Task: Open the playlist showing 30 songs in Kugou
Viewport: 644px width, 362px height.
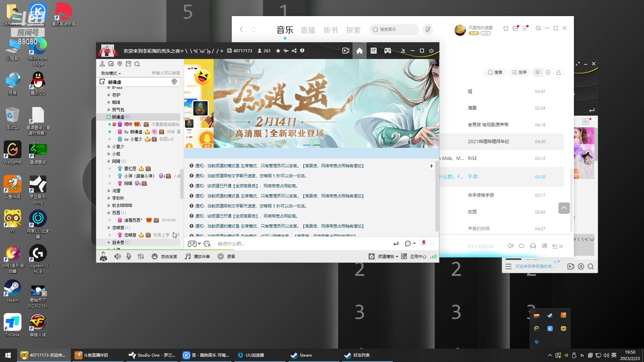Action: tap(557, 246)
